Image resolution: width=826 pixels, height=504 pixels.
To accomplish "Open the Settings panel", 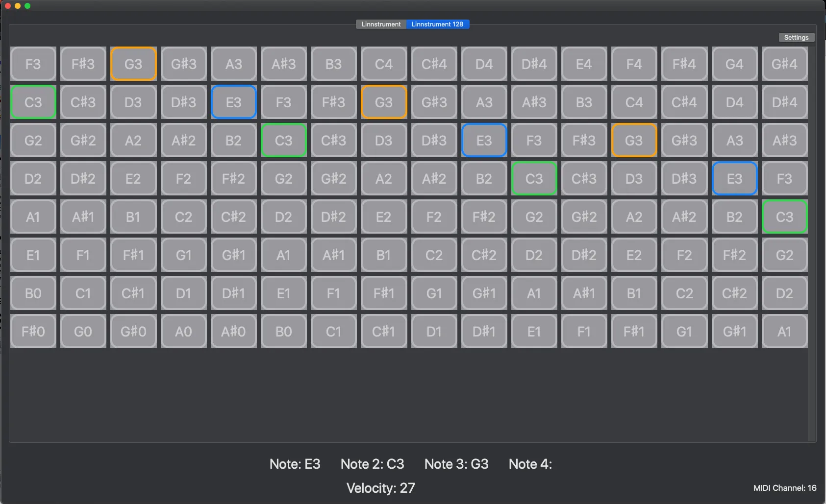I will pos(796,37).
